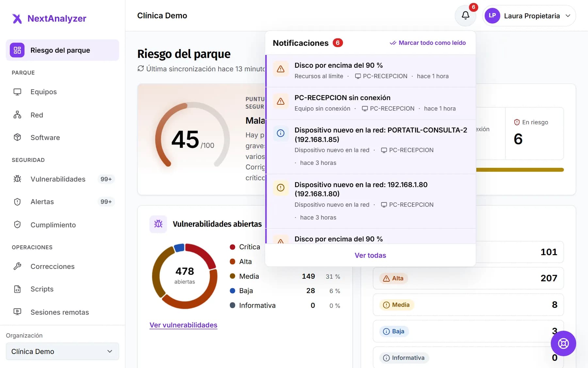
Task: Select the Alta severity alerts row
Action: coord(468,278)
